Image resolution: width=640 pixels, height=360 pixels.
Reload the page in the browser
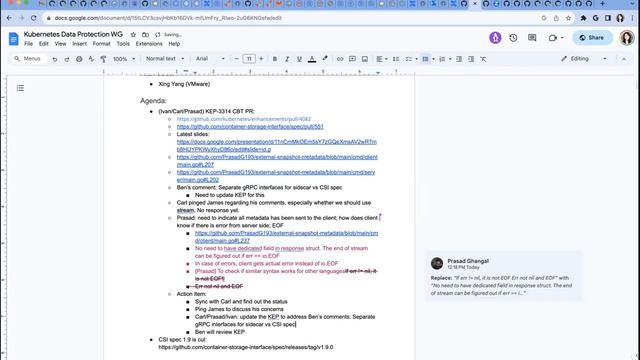coord(34,18)
